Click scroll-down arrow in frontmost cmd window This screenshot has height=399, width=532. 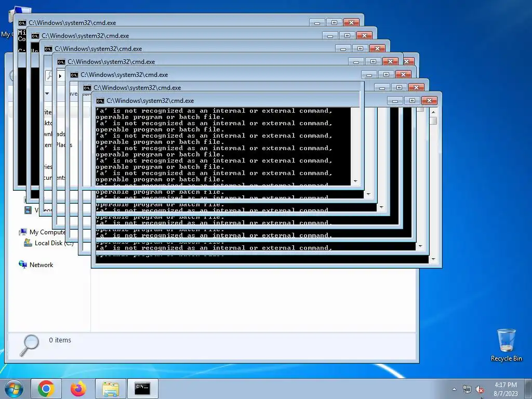pyautogui.click(x=433, y=260)
